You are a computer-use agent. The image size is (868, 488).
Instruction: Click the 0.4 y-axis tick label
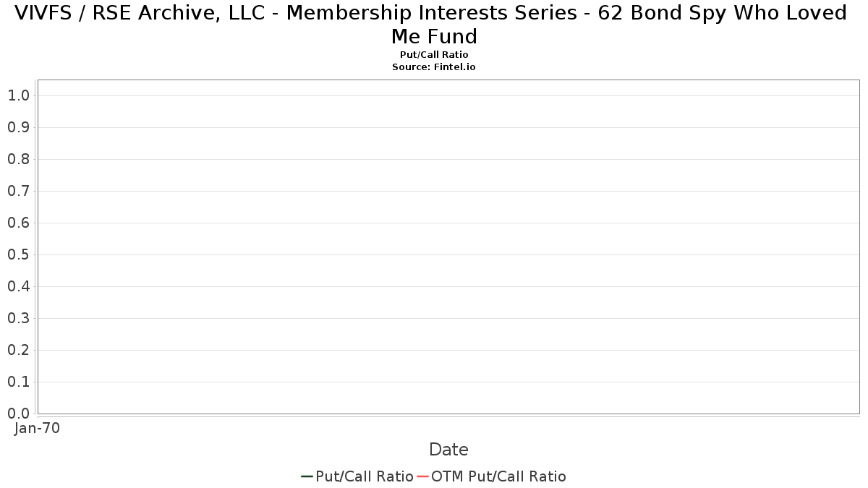[18, 286]
